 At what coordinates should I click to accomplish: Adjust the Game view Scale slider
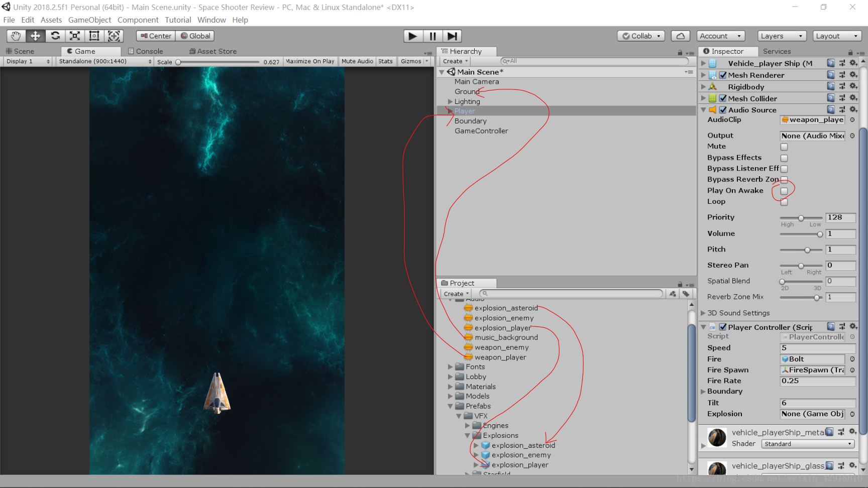click(218, 62)
